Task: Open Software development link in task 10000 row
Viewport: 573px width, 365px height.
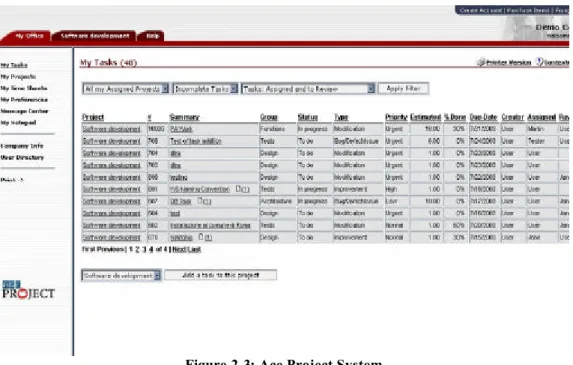Action: click(111, 129)
